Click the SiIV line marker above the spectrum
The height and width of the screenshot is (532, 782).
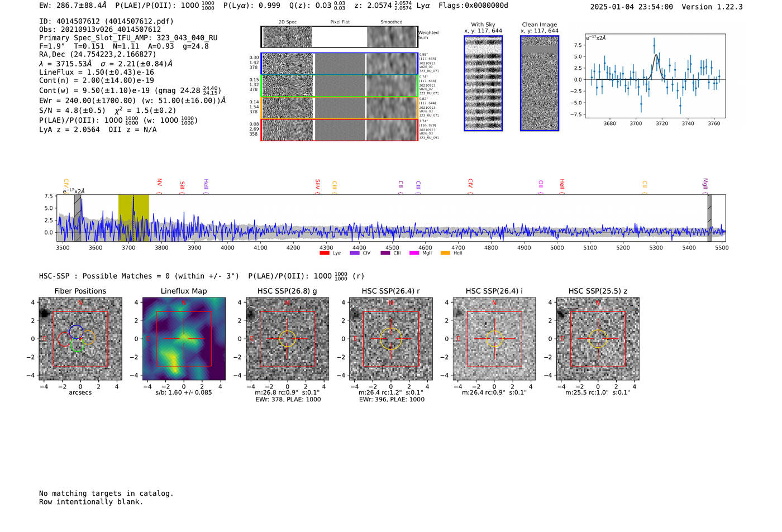318,186
